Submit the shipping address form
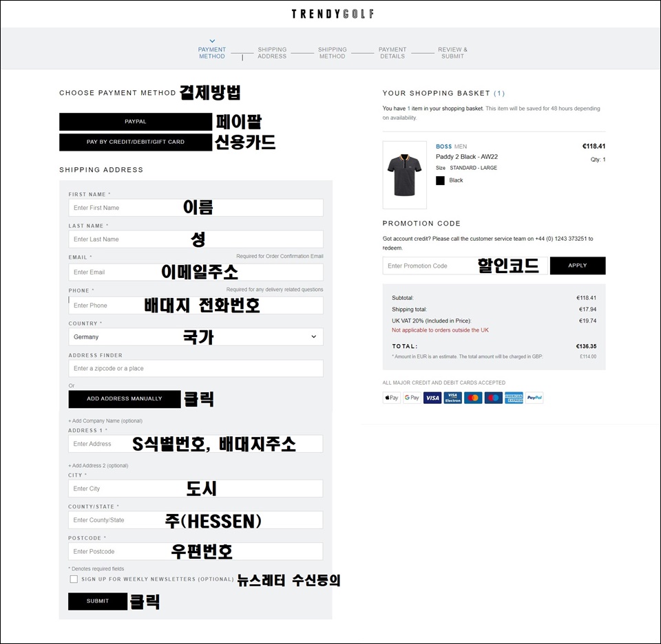The image size is (661, 644). tap(98, 601)
